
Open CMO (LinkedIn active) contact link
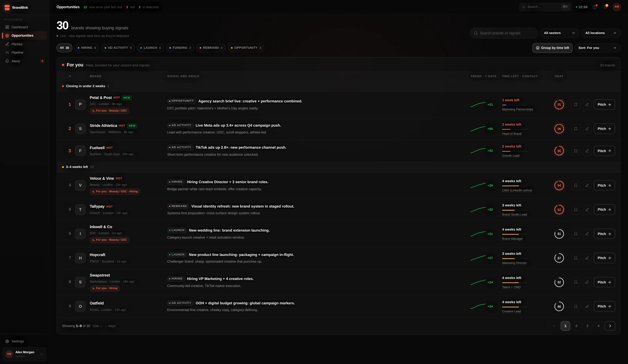point(517,190)
